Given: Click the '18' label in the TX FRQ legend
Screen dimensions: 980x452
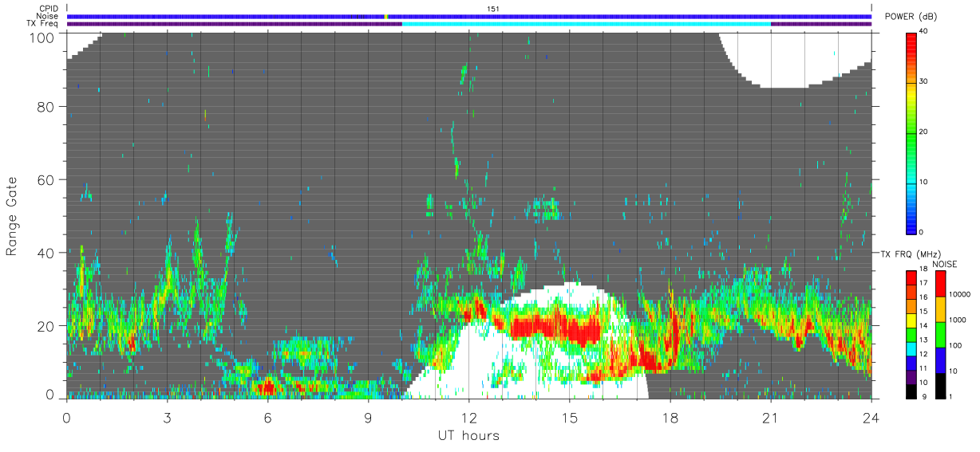Looking at the screenshot, I should tap(924, 269).
